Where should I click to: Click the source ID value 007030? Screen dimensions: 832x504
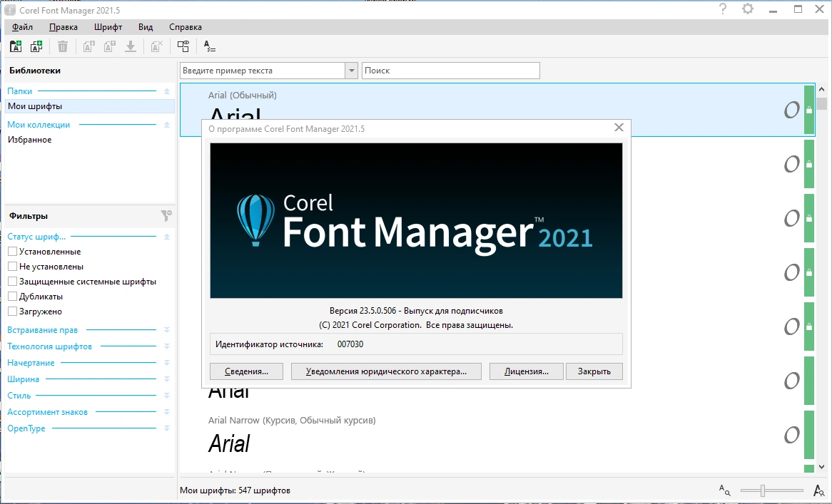350,344
